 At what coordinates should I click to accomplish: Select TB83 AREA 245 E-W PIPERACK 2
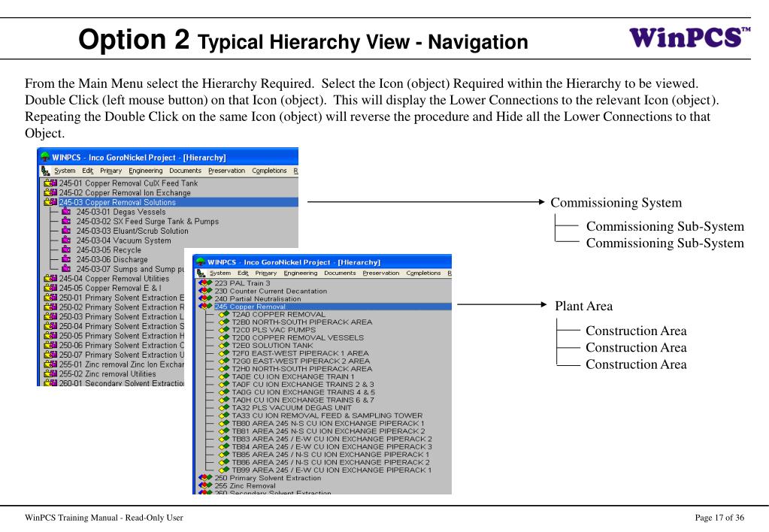[x=332, y=439]
